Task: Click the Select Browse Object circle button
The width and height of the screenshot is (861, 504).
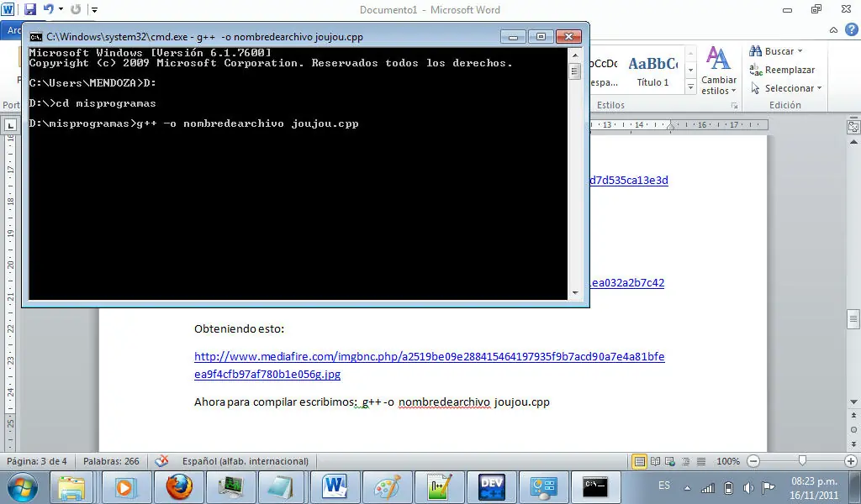Action: 853,430
